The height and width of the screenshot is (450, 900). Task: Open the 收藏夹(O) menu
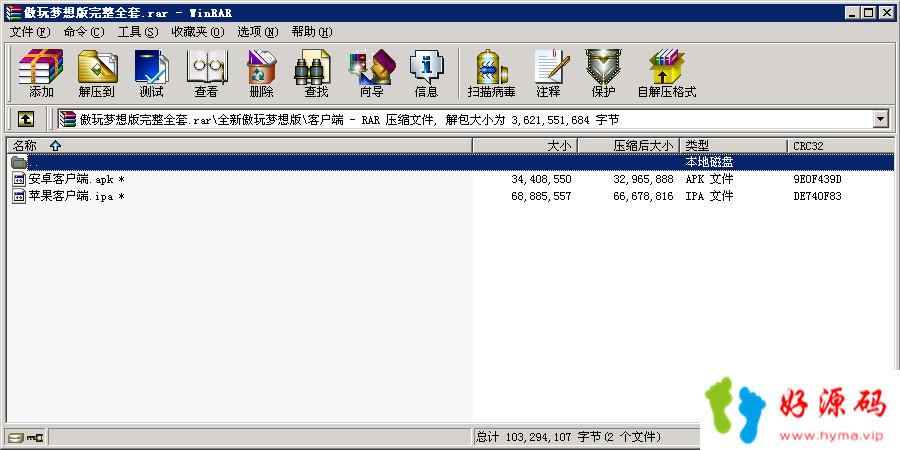point(198,32)
